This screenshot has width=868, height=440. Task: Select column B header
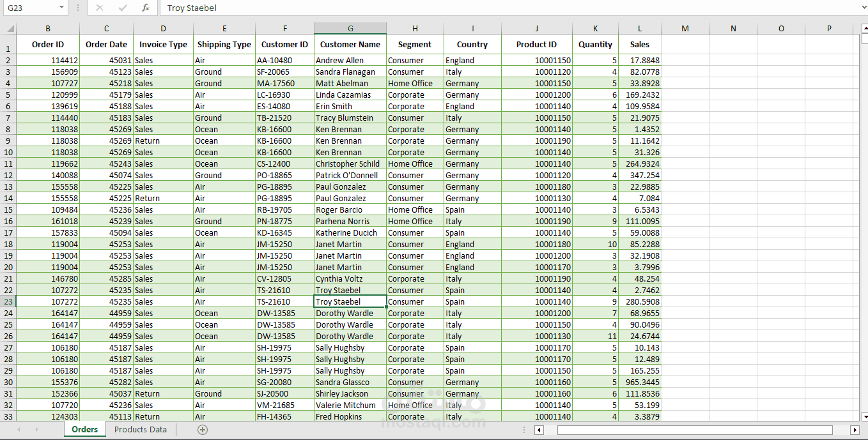(48, 29)
